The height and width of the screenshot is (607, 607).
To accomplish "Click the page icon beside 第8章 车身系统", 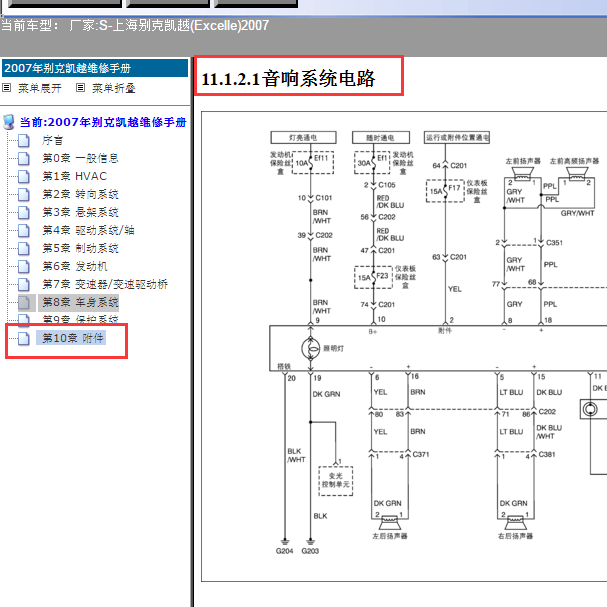I will tap(24, 302).
